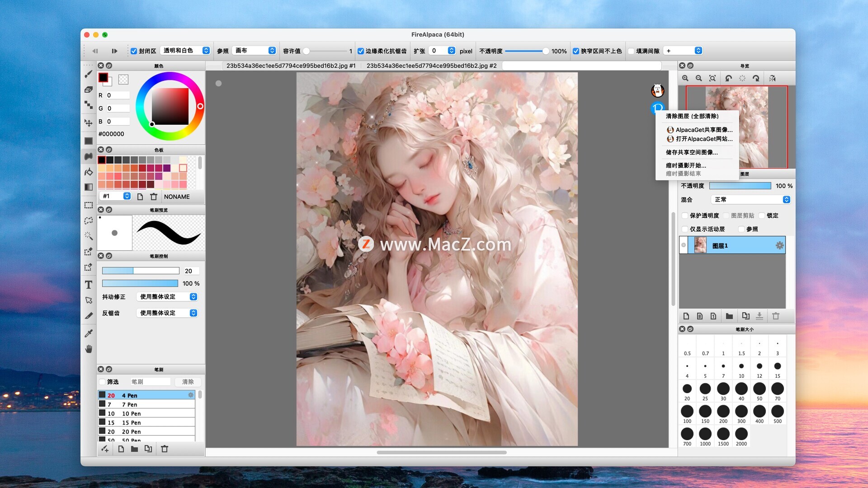Open the 混合 正常 blend dropdown

coord(750,200)
